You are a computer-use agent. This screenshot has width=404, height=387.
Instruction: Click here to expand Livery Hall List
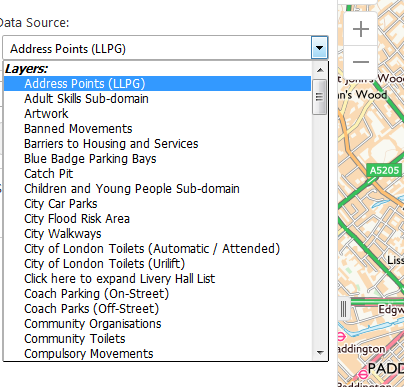157,279
